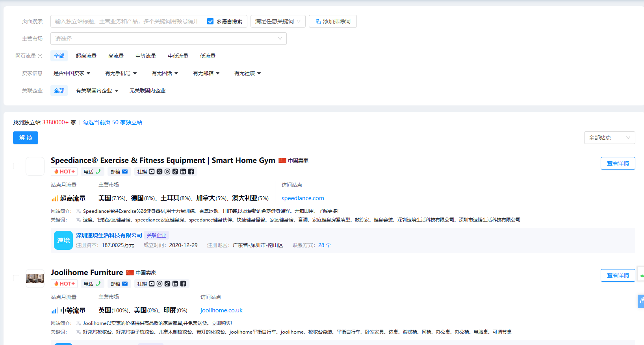Click Joolihome YouTube social icon
Viewport: 644px width, 345px height.
(152, 284)
